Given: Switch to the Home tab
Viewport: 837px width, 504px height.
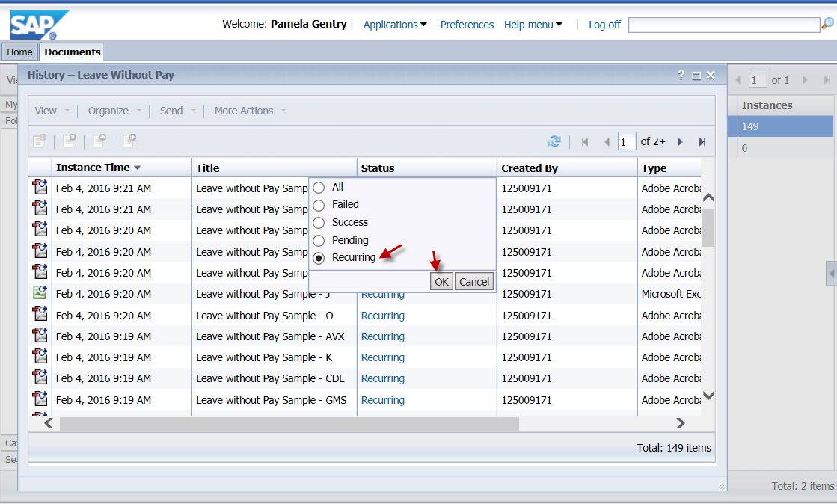Looking at the screenshot, I should click(x=19, y=52).
